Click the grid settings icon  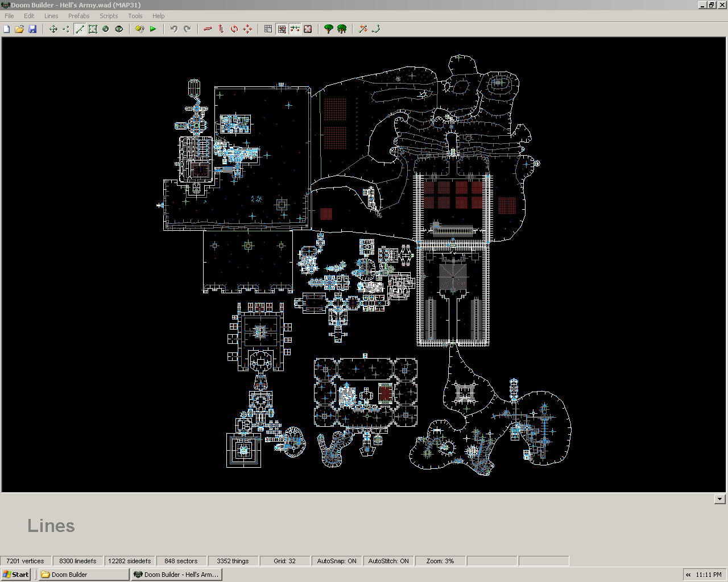(268, 29)
